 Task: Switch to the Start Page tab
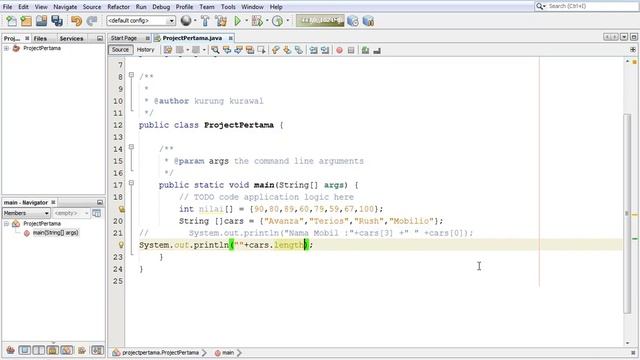pyautogui.click(x=124, y=38)
